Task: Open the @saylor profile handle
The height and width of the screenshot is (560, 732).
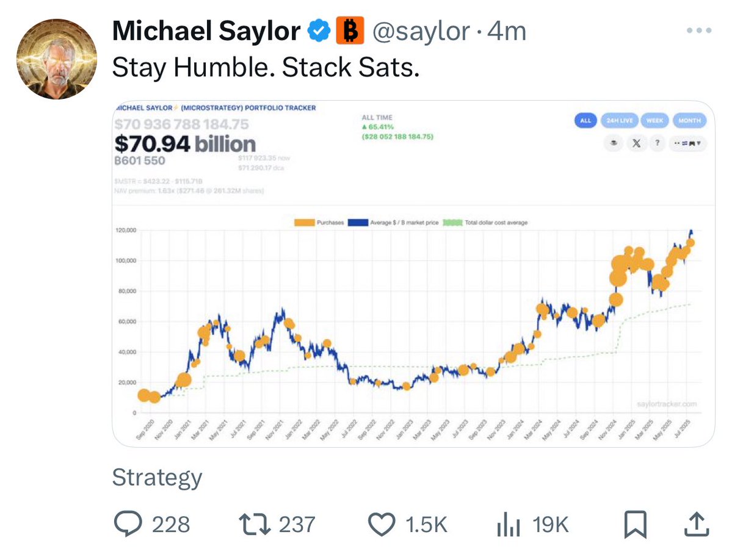Action: 421,32
